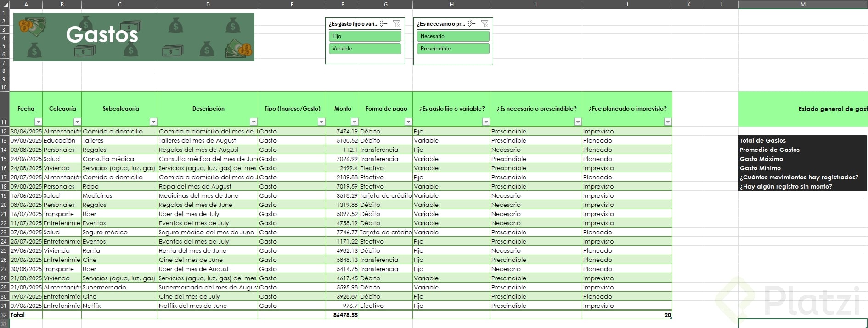868x328 pixels.
Task: Select description Uber del mes de August
Action: [x=208, y=269]
